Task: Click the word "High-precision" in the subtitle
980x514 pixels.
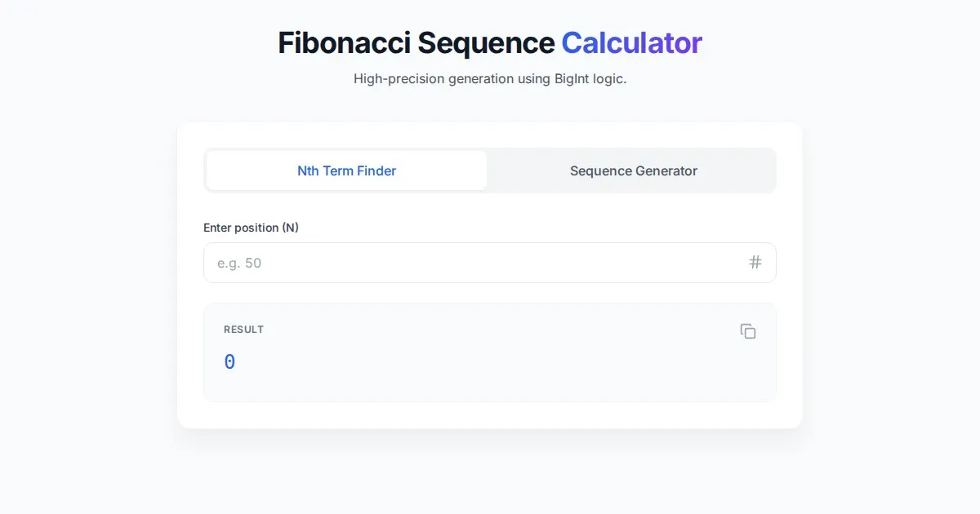Action: click(x=399, y=79)
